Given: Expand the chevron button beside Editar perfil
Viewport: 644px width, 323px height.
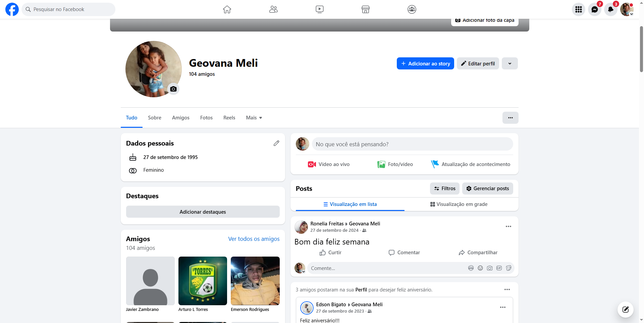Looking at the screenshot, I should pyautogui.click(x=509, y=63).
